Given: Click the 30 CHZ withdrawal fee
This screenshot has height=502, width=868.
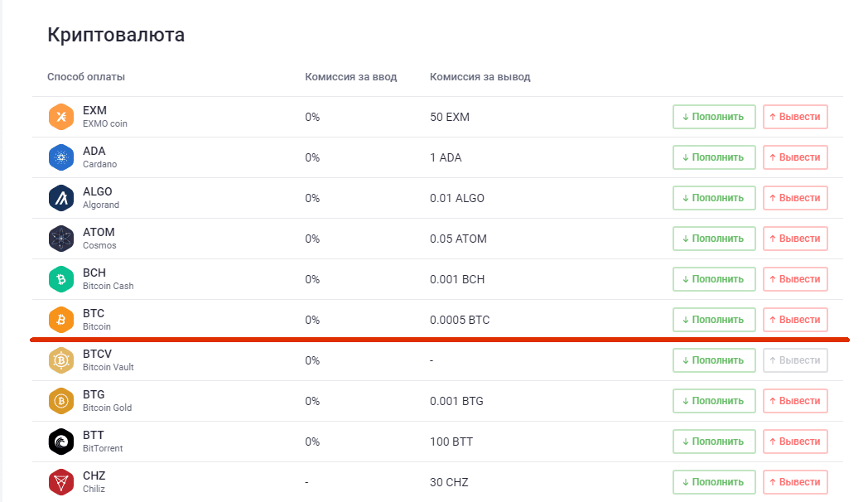Looking at the screenshot, I should pos(449,482).
